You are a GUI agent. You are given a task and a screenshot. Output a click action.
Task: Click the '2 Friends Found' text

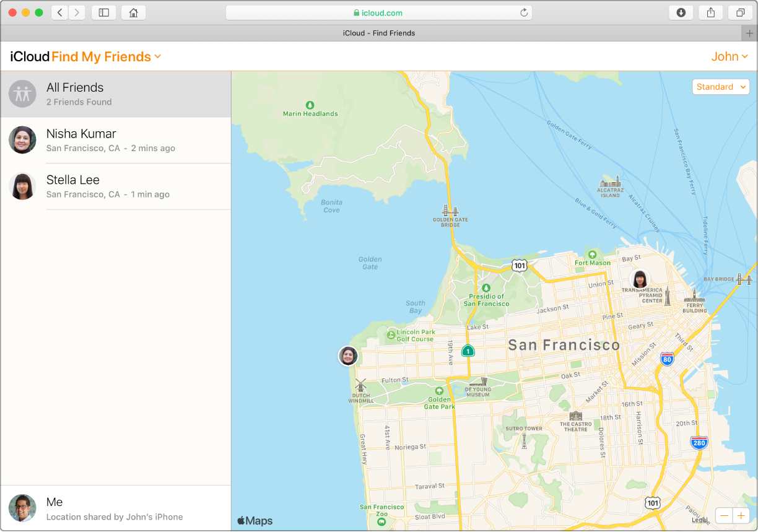point(79,102)
